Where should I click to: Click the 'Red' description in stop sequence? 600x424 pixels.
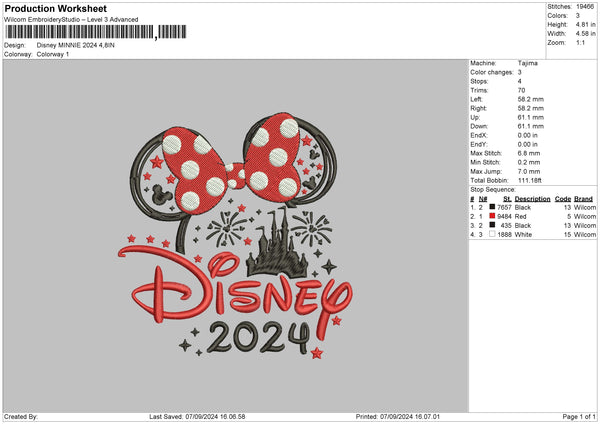tap(520, 217)
